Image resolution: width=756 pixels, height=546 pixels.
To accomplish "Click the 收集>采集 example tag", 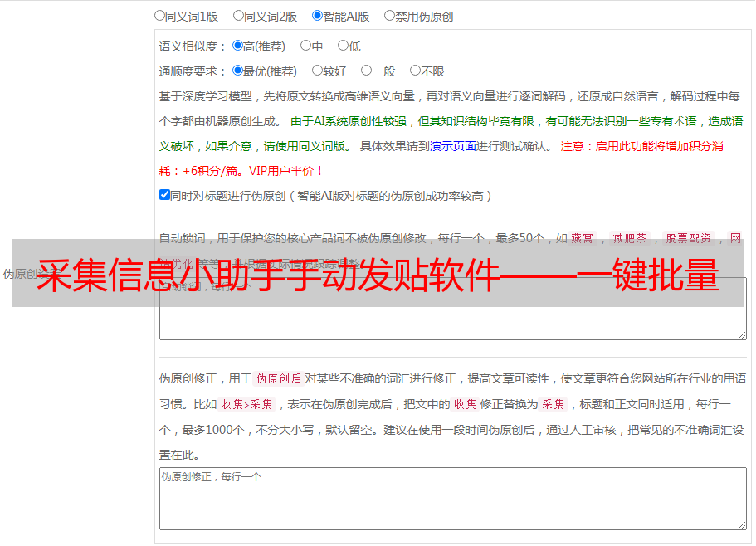I will (x=246, y=404).
